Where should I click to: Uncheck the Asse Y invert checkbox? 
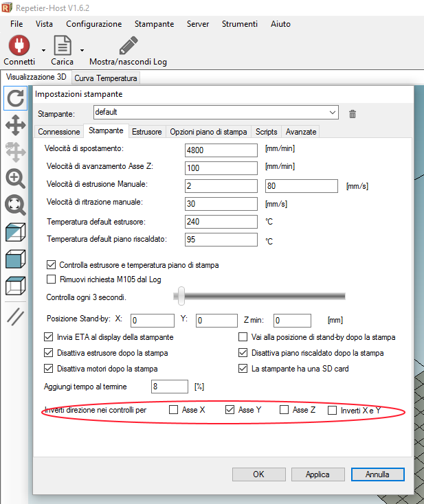point(230,410)
